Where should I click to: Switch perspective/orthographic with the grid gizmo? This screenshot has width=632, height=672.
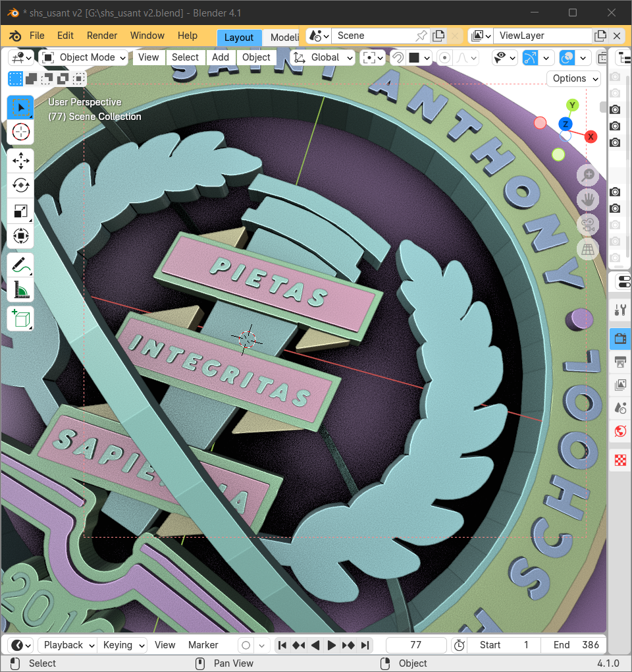tap(588, 250)
